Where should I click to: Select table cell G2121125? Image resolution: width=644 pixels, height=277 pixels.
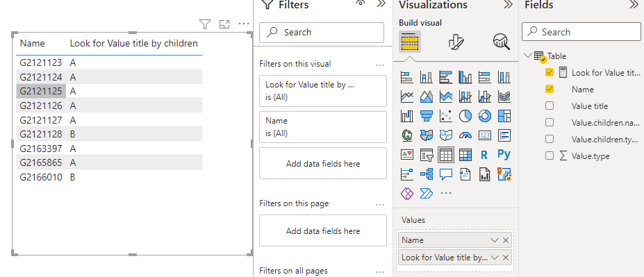click(x=41, y=91)
